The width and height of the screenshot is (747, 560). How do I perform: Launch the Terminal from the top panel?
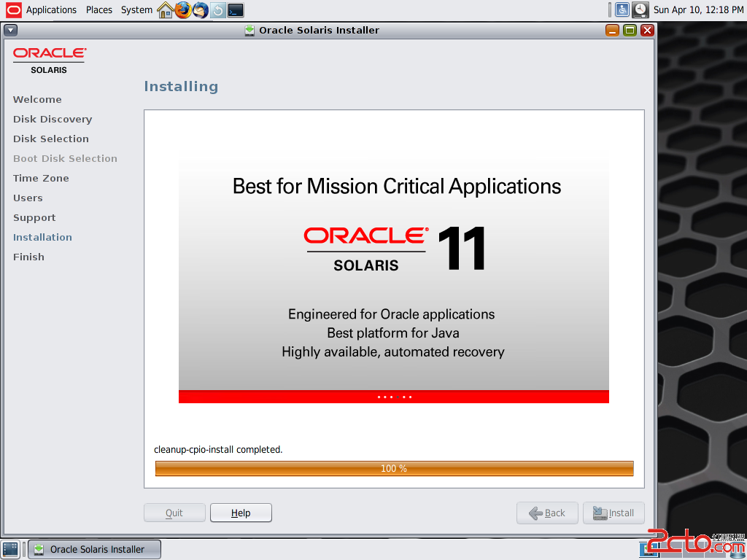(x=236, y=10)
